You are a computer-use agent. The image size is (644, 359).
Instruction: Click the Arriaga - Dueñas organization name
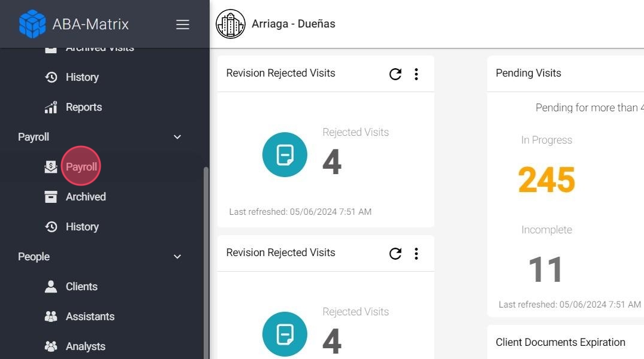coord(294,24)
